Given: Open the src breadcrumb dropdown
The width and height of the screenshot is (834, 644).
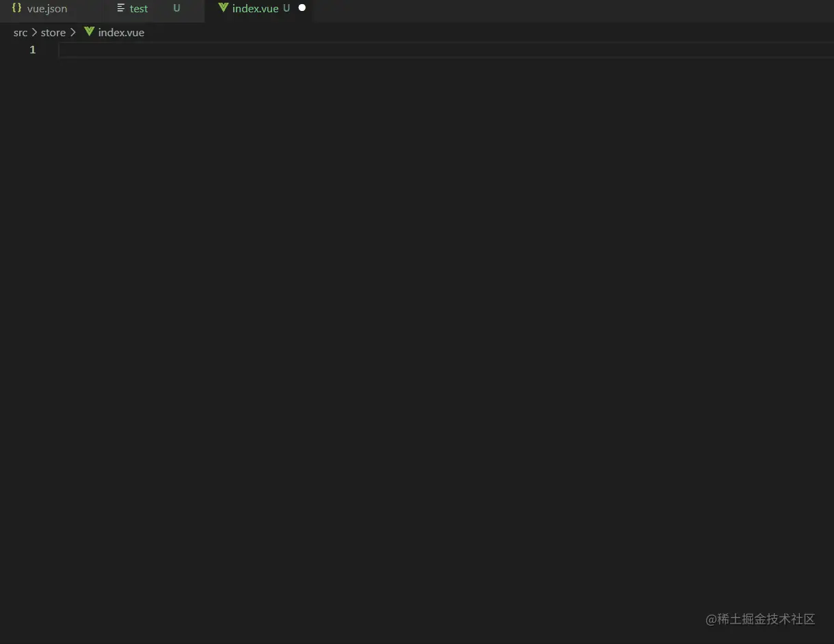Looking at the screenshot, I should 21,32.
